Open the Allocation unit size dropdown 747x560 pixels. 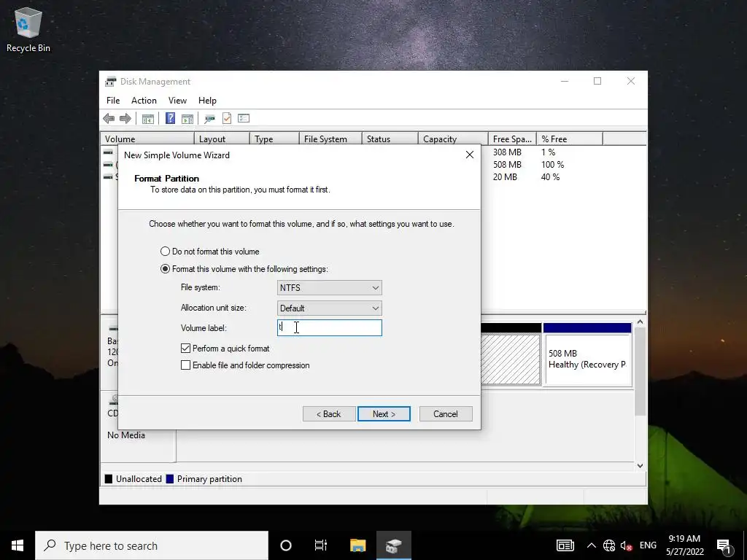[x=329, y=308]
